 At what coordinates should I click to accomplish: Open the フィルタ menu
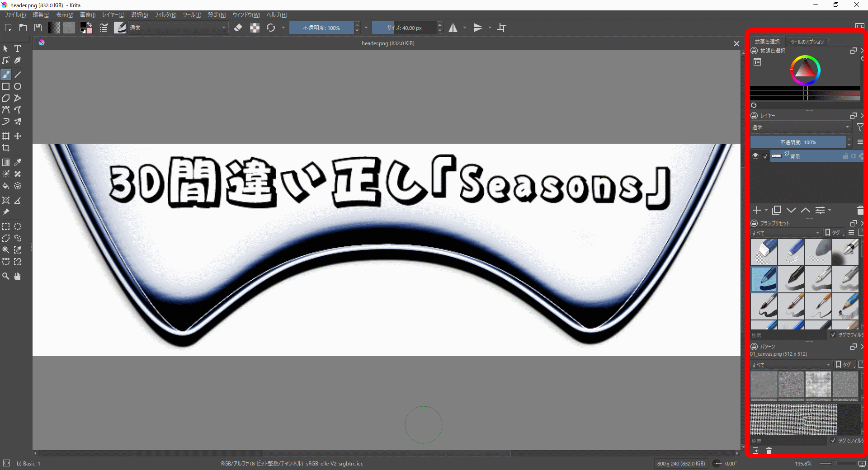point(165,15)
